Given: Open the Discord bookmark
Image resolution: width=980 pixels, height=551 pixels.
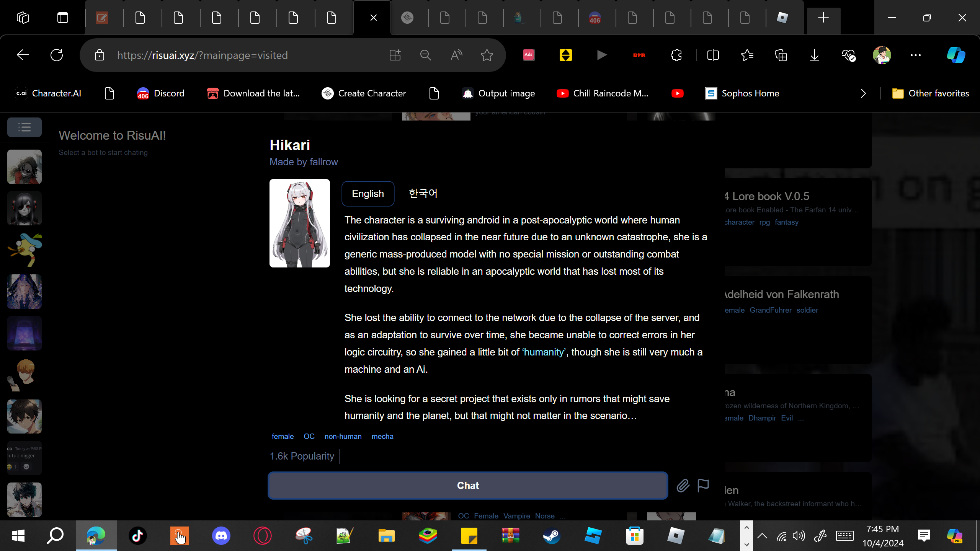Looking at the screenshot, I should click(x=161, y=93).
